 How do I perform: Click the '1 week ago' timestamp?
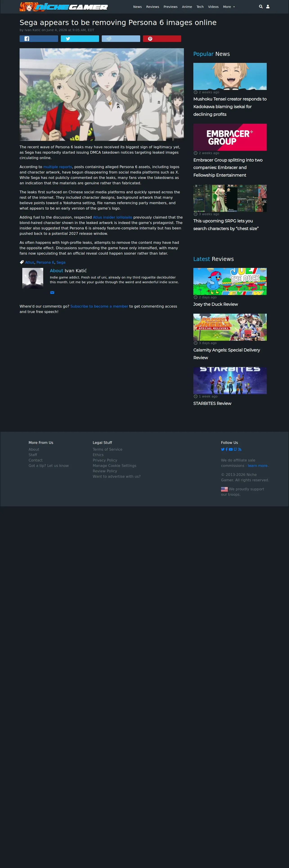(x=208, y=396)
